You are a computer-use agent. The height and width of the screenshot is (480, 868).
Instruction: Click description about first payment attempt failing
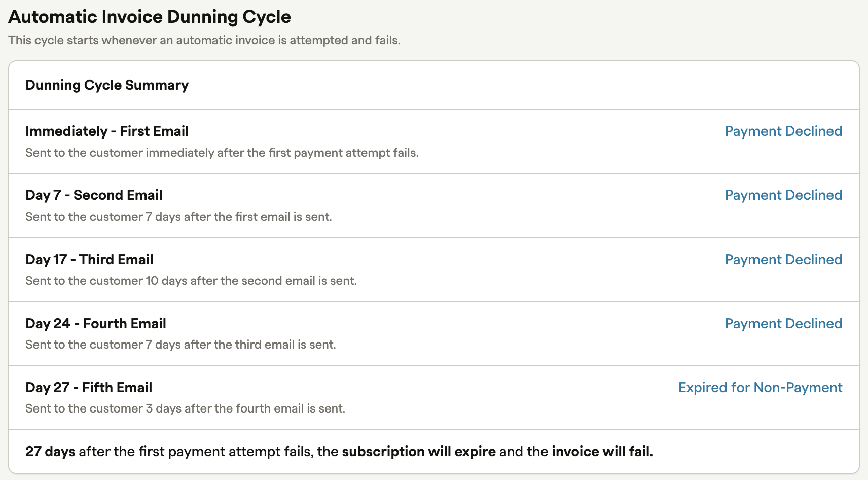click(x=222, y=153)
